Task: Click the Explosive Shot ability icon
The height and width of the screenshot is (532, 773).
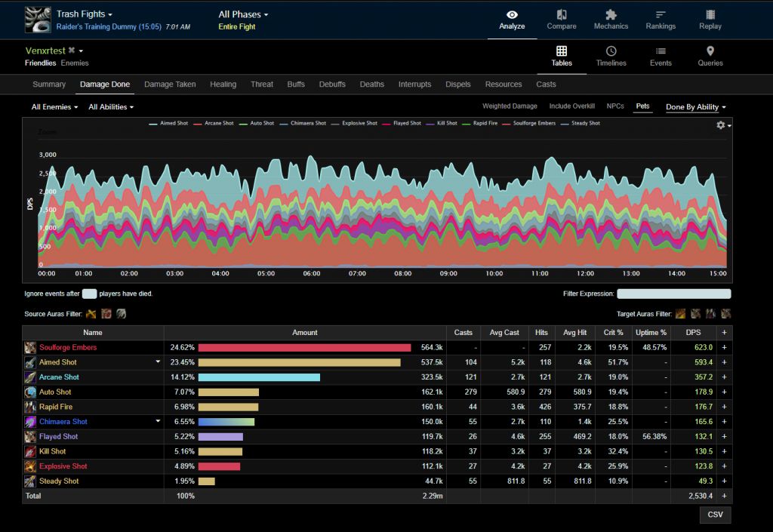Action: (x=30, y=466)
